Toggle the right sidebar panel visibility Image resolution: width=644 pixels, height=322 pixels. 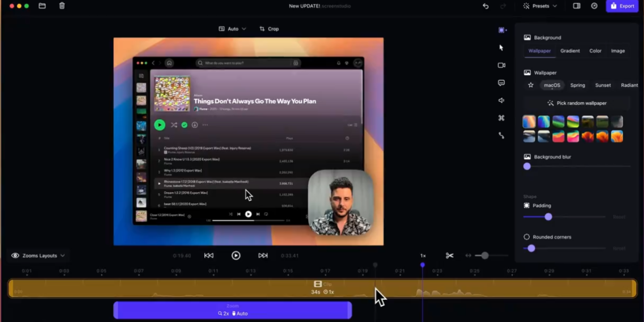(x=577, y=6)
